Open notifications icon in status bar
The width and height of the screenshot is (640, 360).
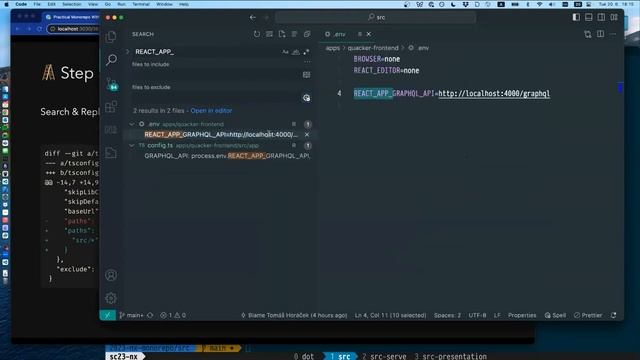(x=613, y=315)
